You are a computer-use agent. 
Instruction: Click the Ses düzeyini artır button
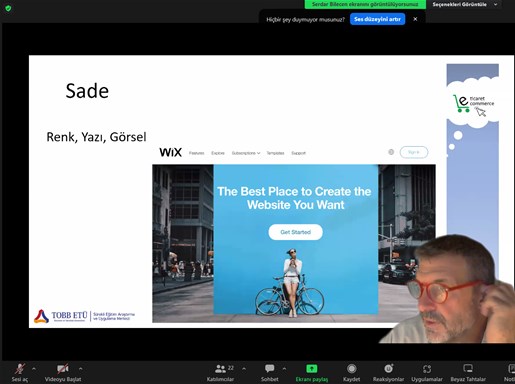click(x=378, y=19)
